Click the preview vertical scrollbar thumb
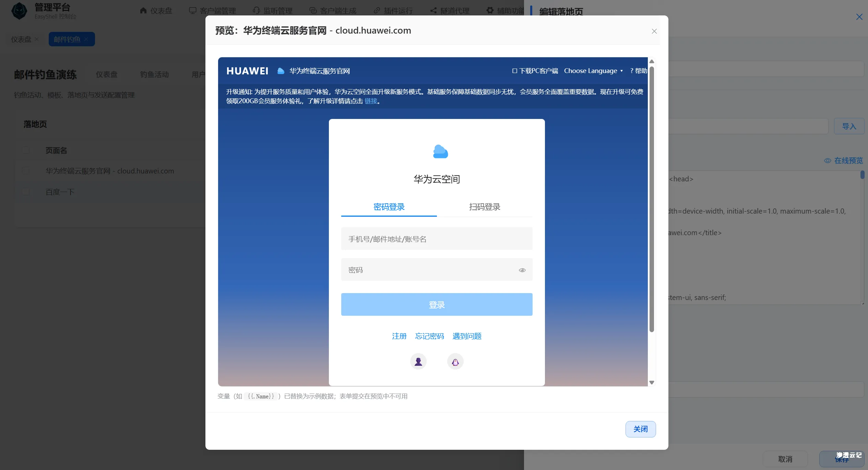Screen dimensions: 868x470 [652, 199]
